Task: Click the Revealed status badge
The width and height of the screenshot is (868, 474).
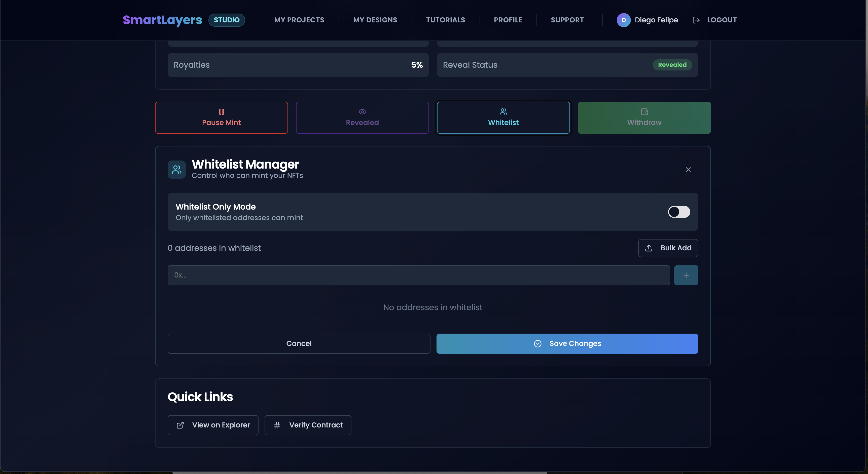Action: click(672, 65)
